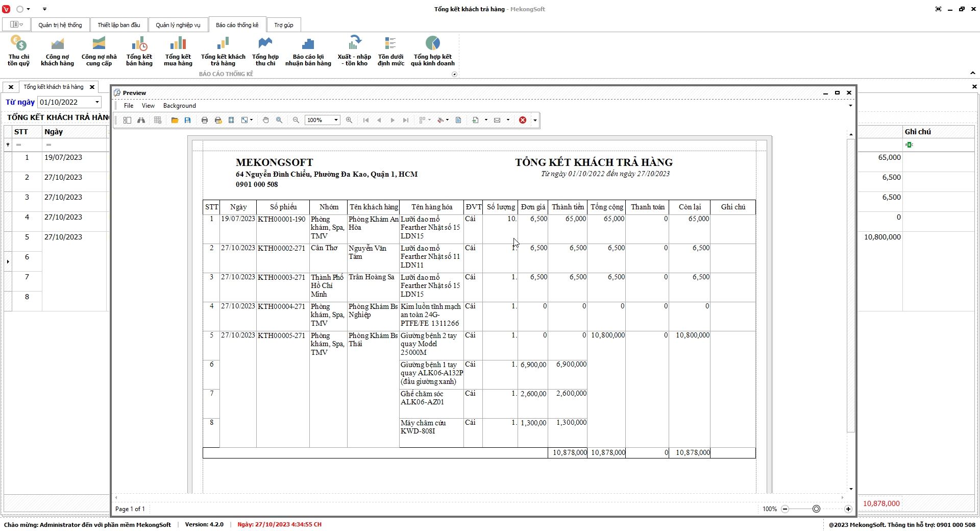Click the Preview vertical scrollbar
Image resolution: width=980 pixels, height=531 pixels.
(850, 286)
